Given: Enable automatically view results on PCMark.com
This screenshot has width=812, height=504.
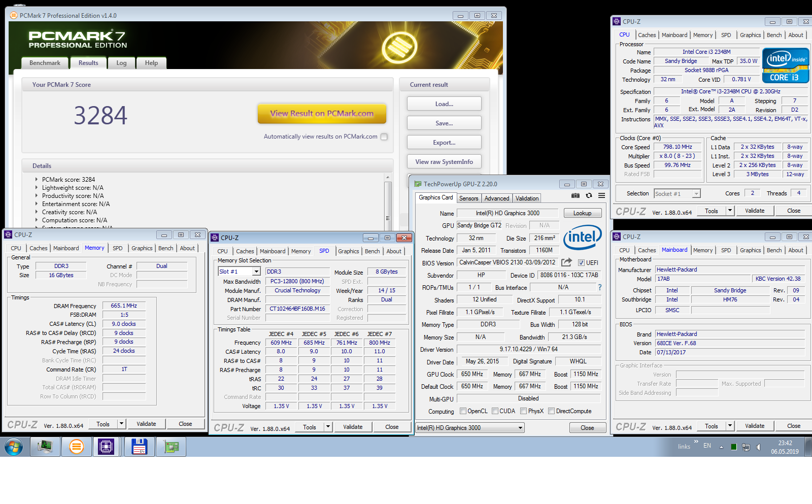Looking at the screenshot, I should pyautogui.click(x=384, y=137).
